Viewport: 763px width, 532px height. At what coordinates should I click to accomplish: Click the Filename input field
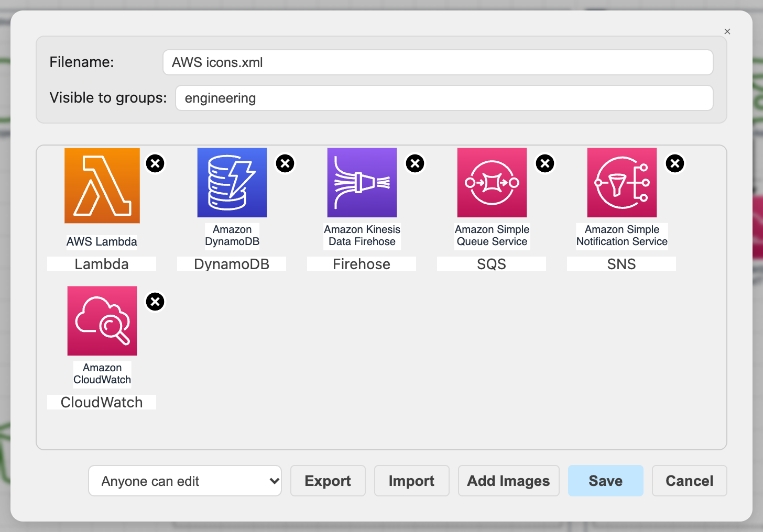(x=438, y=62)
